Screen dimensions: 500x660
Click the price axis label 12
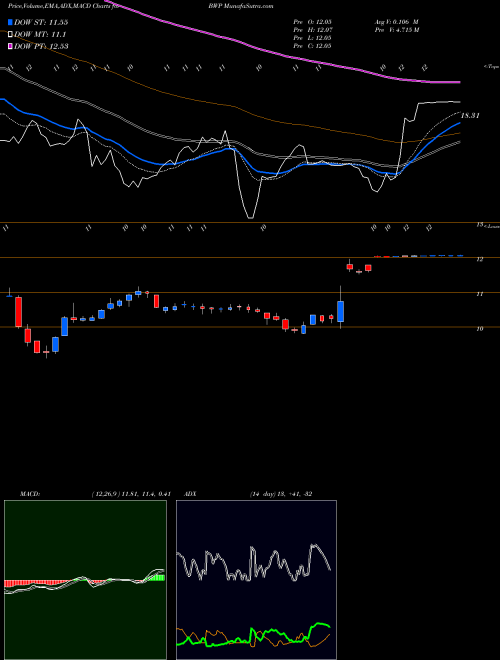pyautogui.click(x=479, y=260)
